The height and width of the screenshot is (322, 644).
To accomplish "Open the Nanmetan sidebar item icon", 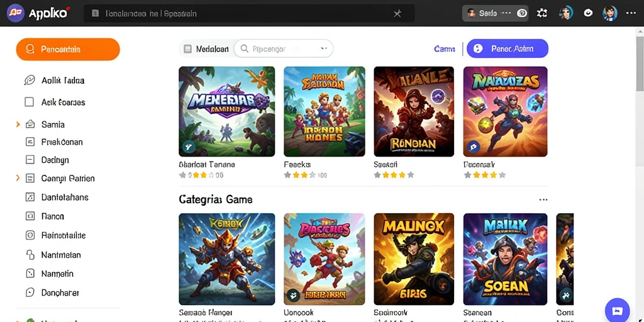I will click(30, 255).
